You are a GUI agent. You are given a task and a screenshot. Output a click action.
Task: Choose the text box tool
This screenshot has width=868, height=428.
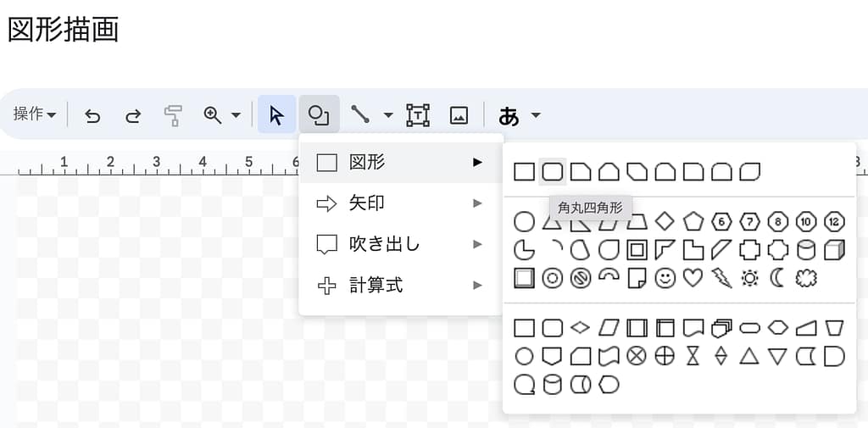point(418,114)
